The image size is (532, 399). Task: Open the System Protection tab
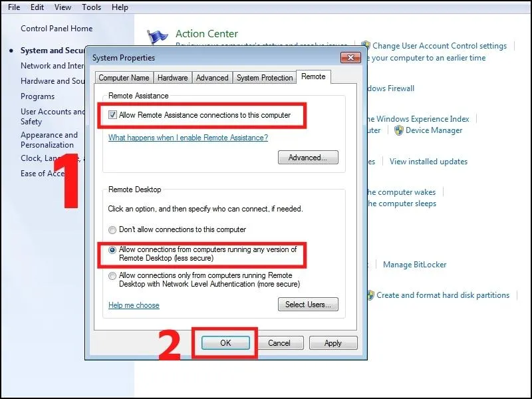(x=264, y=78)
